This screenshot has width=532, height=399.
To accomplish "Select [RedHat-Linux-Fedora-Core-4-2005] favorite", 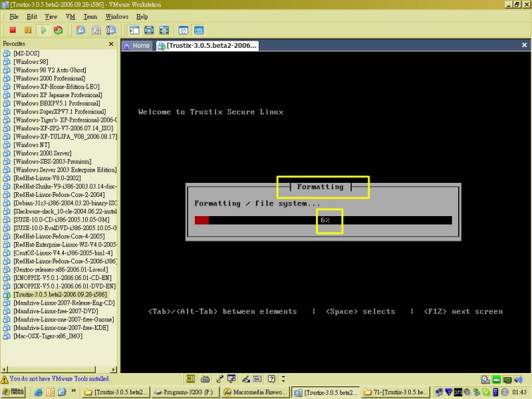I will [59, 236].
